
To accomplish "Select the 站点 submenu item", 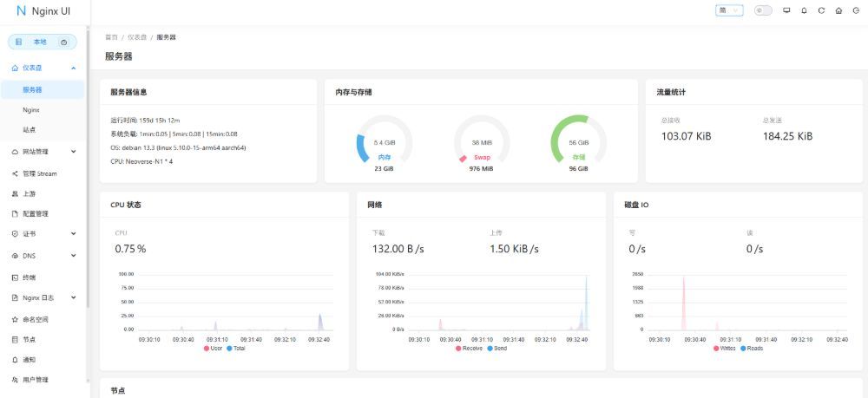I will 43,130.
